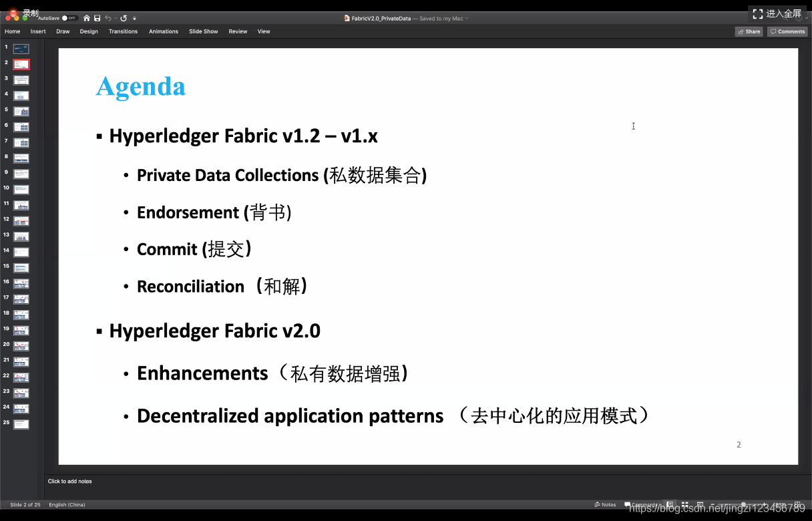Click the 进入全屏 fullscreen button
The width and height of the screenshot is (812, 521).
pyautogui.click(x=777, y=13)
